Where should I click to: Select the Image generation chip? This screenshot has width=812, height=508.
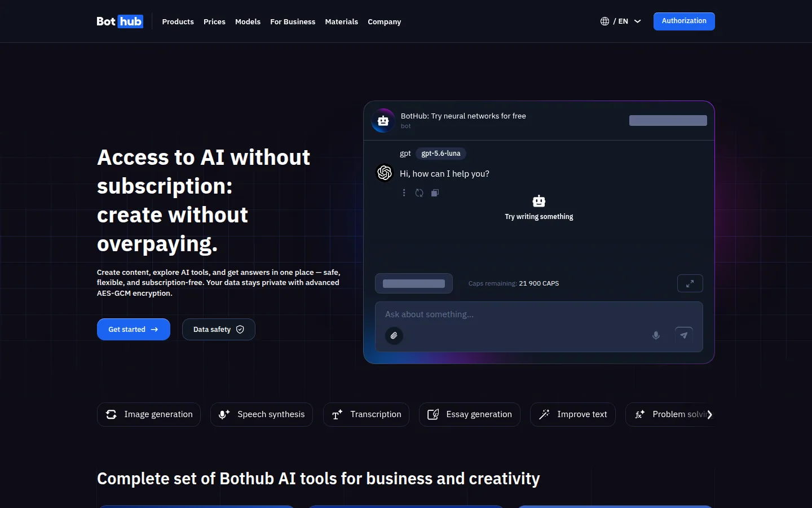coord(149,414)
